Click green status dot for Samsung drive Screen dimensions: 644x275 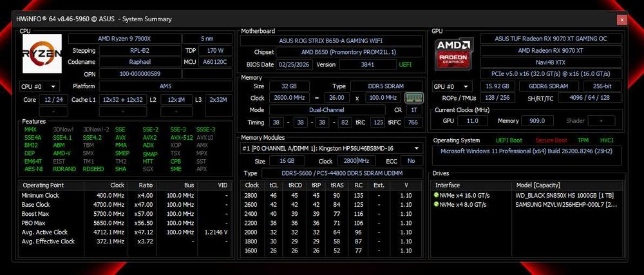click(x=436, y=204)
